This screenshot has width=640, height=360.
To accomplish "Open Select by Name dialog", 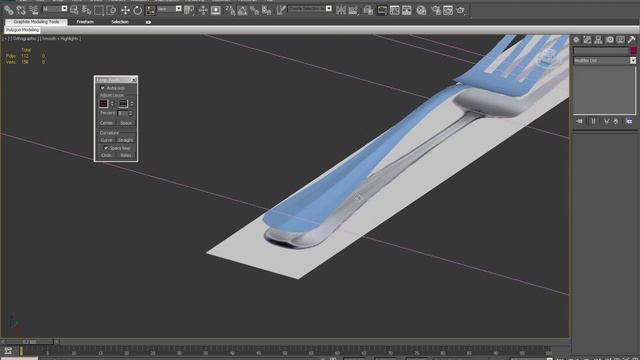I will [x=87, y=10].
